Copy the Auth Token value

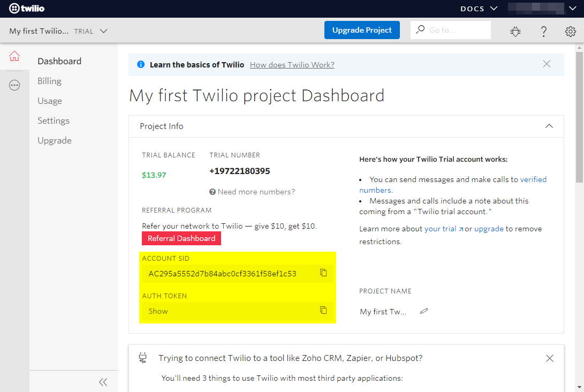[x=323, y=311]
